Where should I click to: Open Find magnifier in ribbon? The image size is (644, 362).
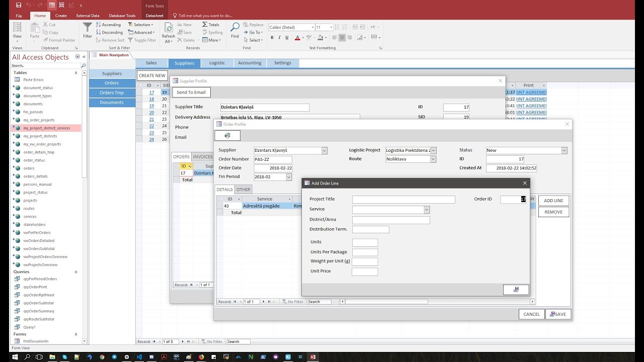[x=235, y=30]
